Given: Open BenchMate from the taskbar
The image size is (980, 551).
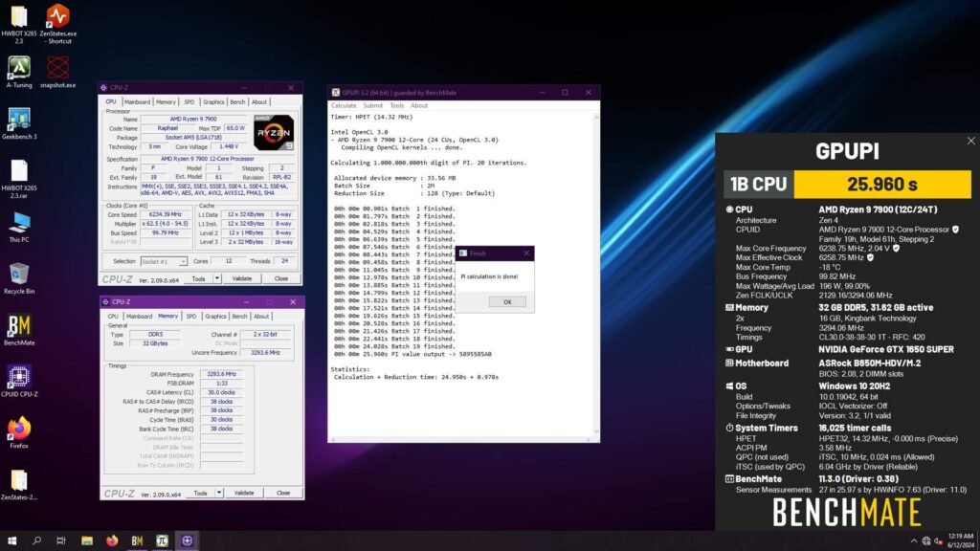Looking at the screenshot, I should click(x=137, y=540).
